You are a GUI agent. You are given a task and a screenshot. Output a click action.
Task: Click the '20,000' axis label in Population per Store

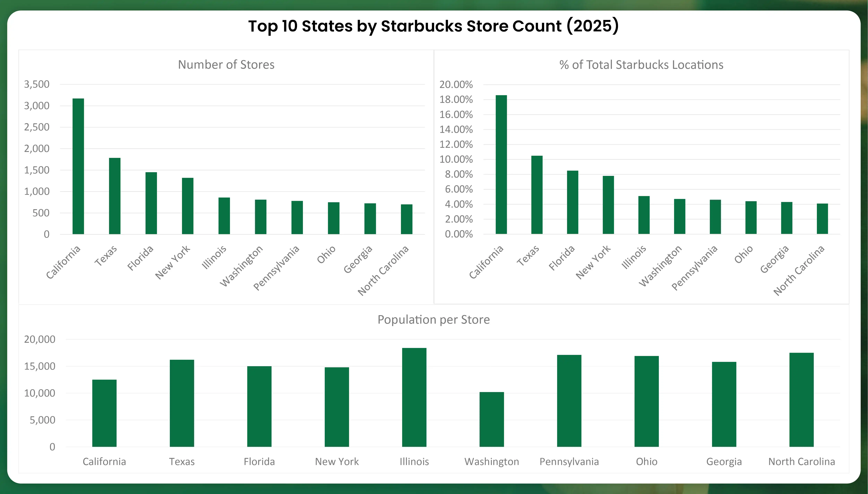40,339
